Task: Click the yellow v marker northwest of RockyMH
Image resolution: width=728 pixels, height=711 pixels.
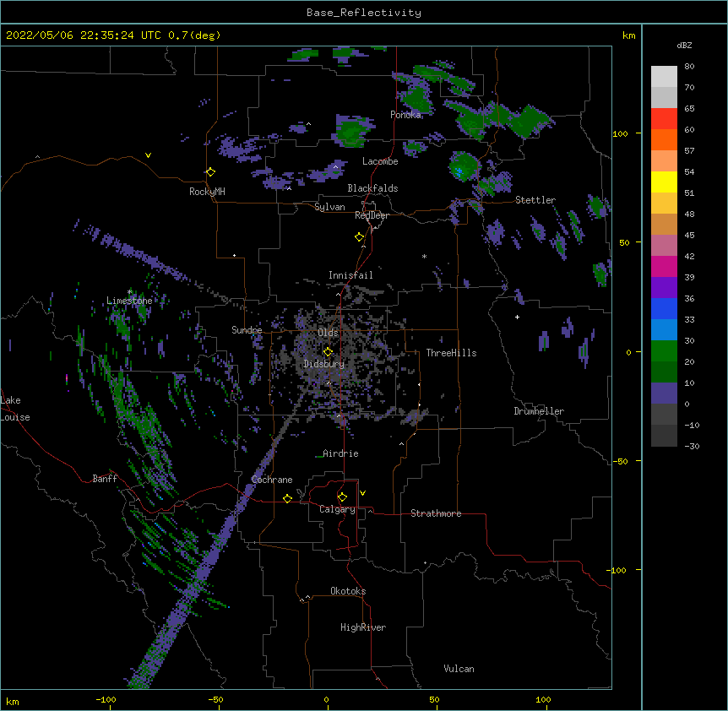Action: pyautogui.click(x=148, y=155)
